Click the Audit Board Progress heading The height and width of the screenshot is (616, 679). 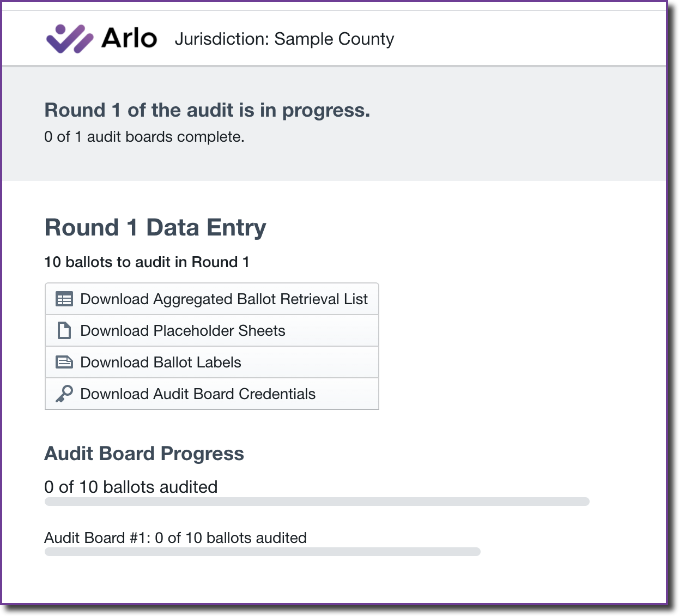point(144,454)
